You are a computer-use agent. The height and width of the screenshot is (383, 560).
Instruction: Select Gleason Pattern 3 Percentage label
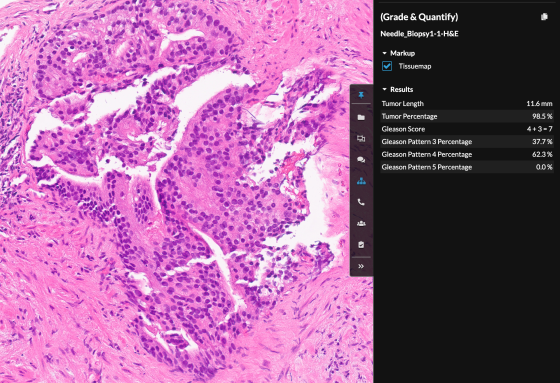coord(427,142)
